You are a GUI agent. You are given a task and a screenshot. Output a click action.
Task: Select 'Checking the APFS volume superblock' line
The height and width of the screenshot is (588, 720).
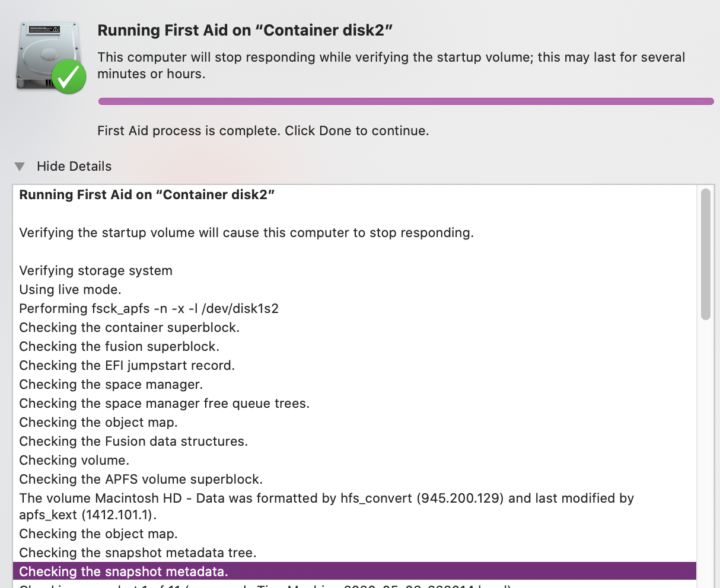coord(141,480)
